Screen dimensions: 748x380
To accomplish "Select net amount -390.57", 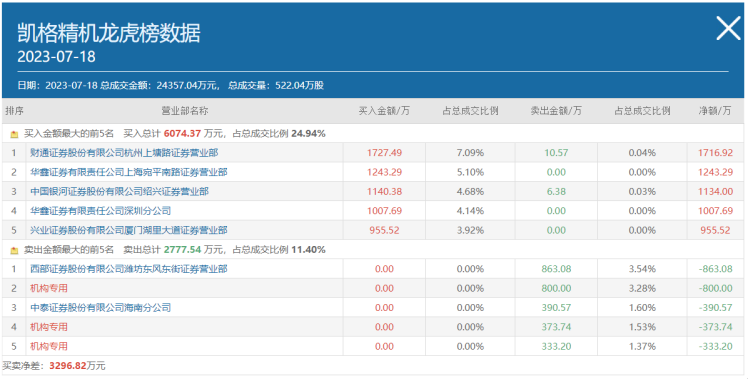I will tap(715, 308).
